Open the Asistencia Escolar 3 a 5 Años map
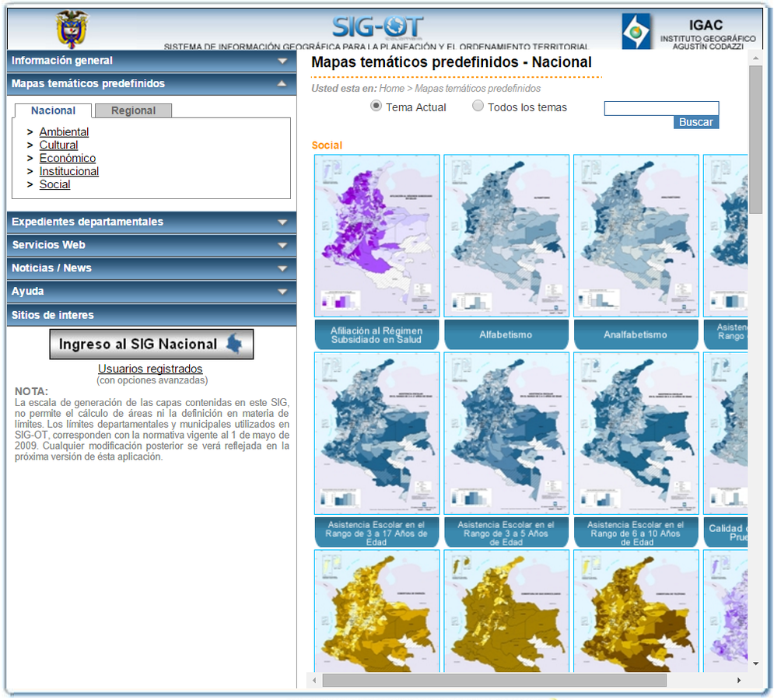The height and width of the screenshot is (700, 774). [506, 433]
